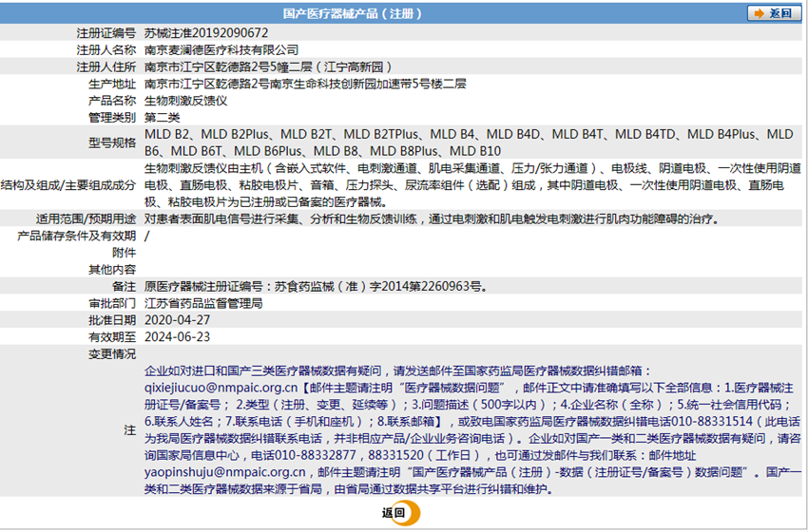Image resolution: width=808 pixels, height=532 pixels.
Task: Click expiry date 2024-06-23
Action: [x=177, y=337]
